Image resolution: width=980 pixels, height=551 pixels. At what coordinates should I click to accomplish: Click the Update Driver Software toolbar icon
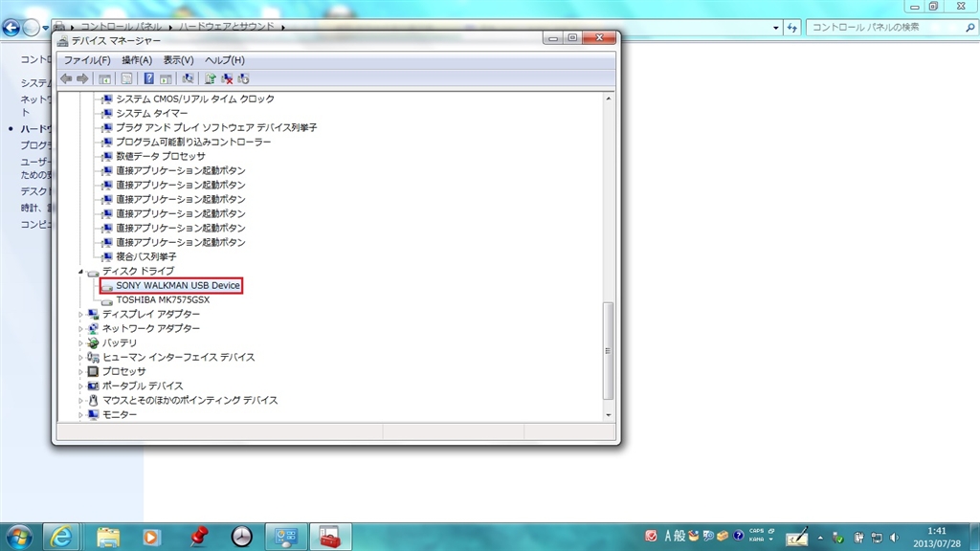pyautogui.click(x=210, y=78)
